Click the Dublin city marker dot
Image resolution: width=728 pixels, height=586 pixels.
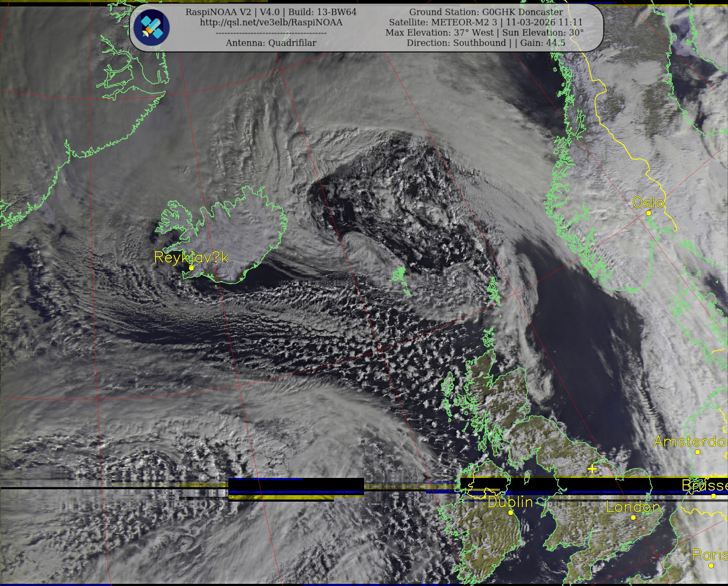(511, 513)
